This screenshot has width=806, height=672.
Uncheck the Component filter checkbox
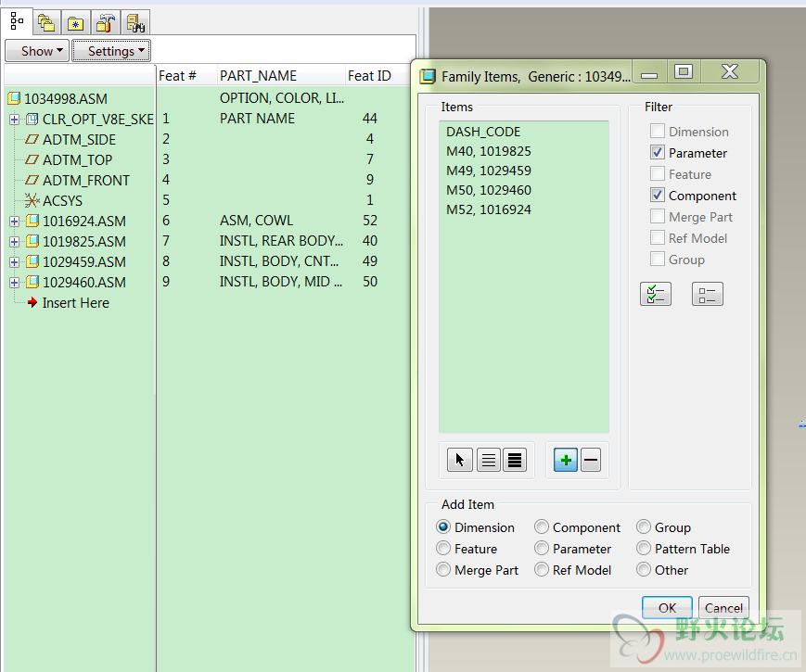point(658,196)
